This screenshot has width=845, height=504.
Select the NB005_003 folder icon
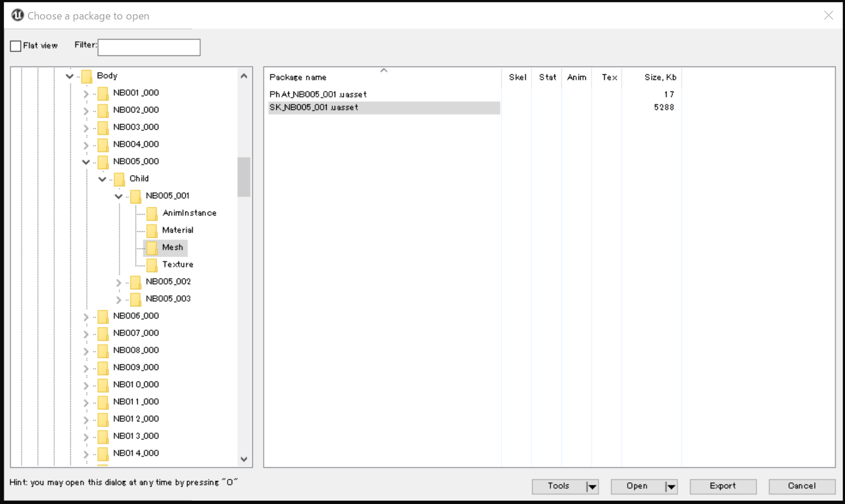[136, 299]
